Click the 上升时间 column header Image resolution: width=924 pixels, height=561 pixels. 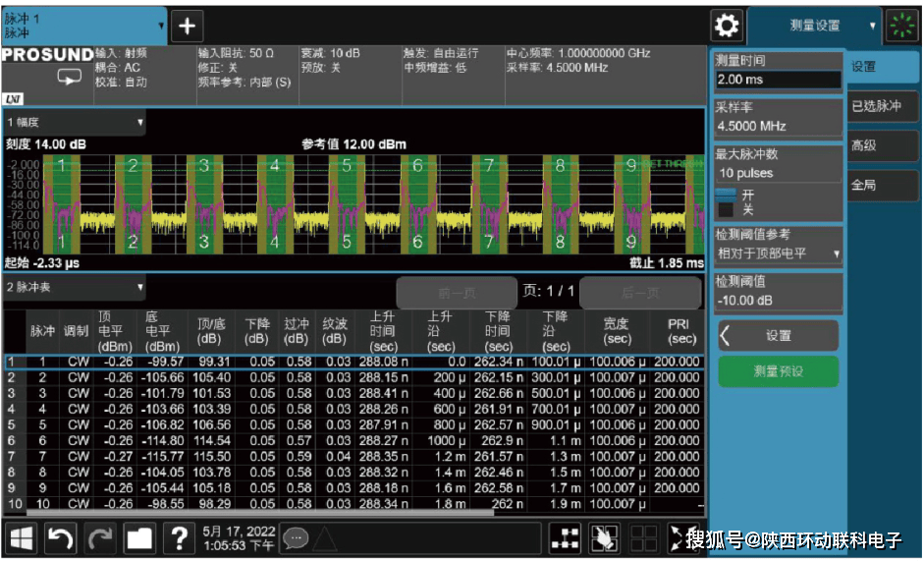383,331
